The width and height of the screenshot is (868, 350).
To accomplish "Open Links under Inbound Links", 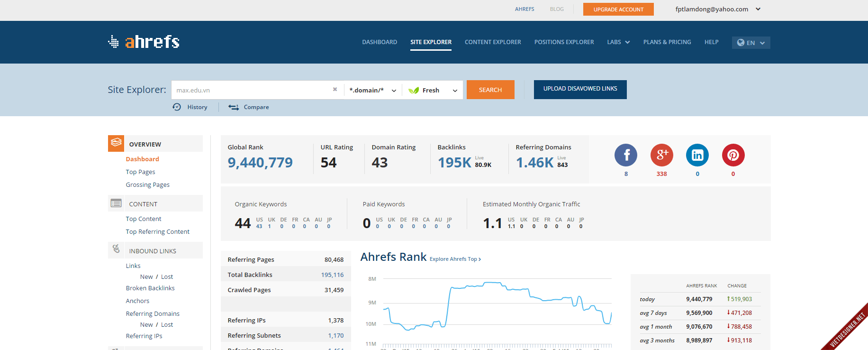I will pos(133,266).
